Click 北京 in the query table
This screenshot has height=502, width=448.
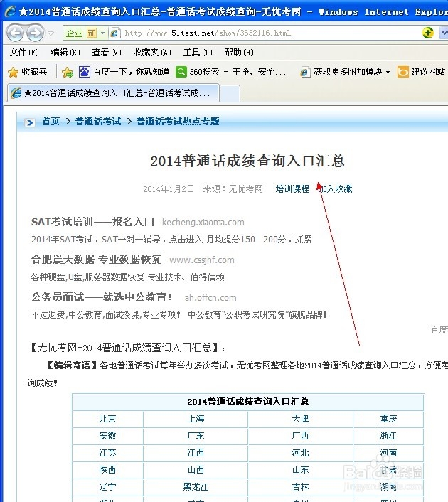pyautogui.click(x=107, y=418)
